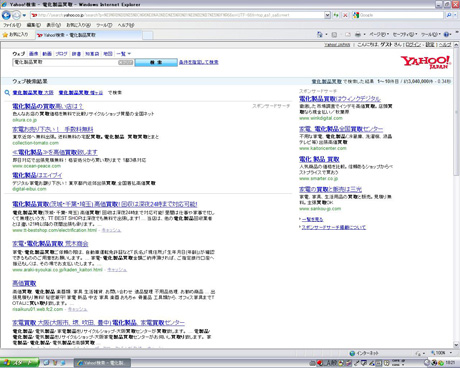Click the Stop loading red X icon
Viewport: 460px width, 368px height.
[345, 15]
